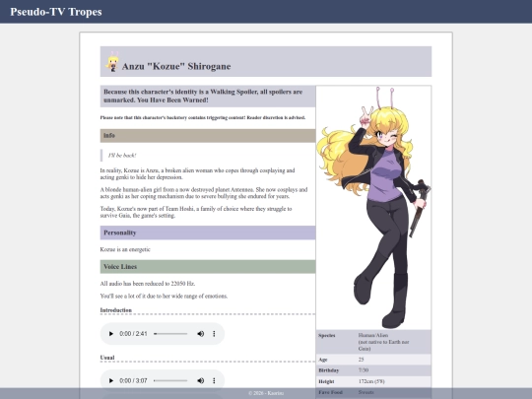Viewport: 532px width, 399px height.
Task: Seek within the Introduction audio progress bar
Action: point(170,334)
